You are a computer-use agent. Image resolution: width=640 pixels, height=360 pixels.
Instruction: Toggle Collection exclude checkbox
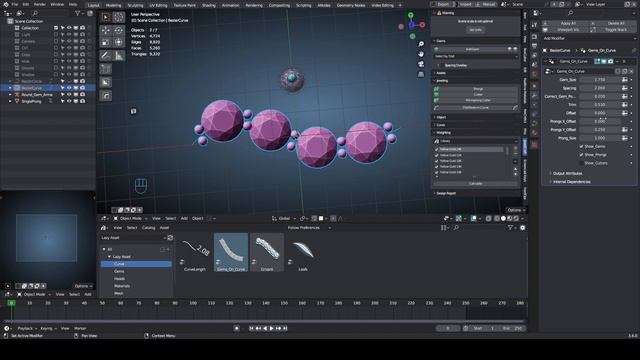56,28
